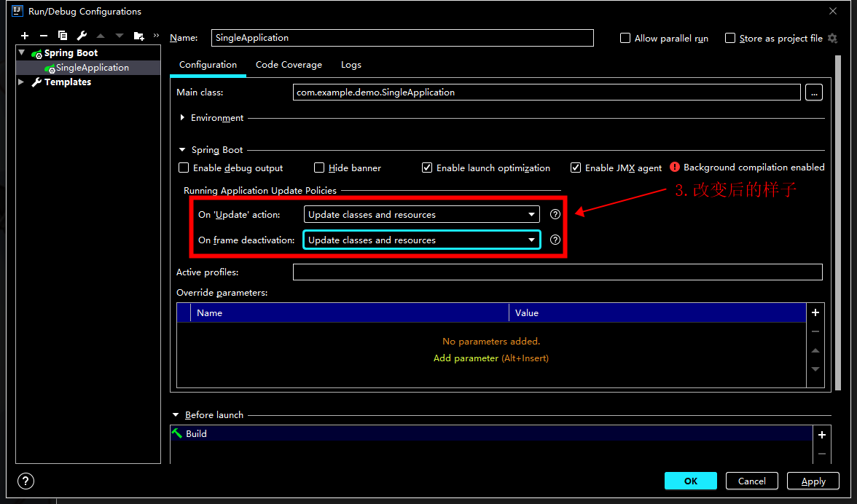857x504 pixels.
Task: Enable debug output checkbox
Action: pos(184,168)
